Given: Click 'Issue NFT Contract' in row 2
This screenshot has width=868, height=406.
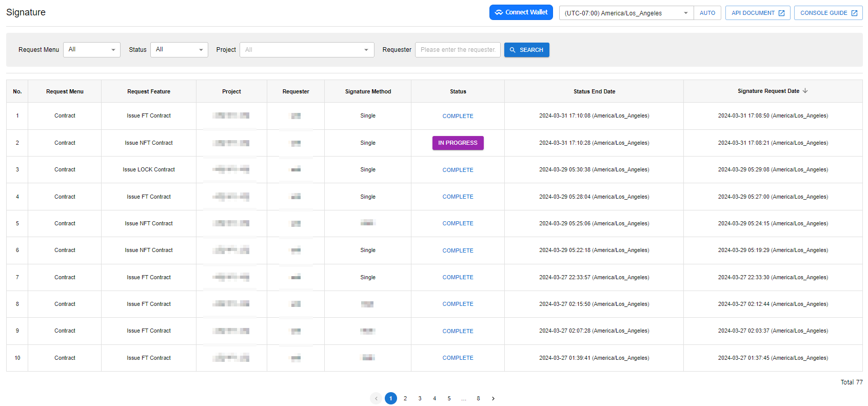Looking at the screenshot, I should pyautogui.click(x=149, y=143).
